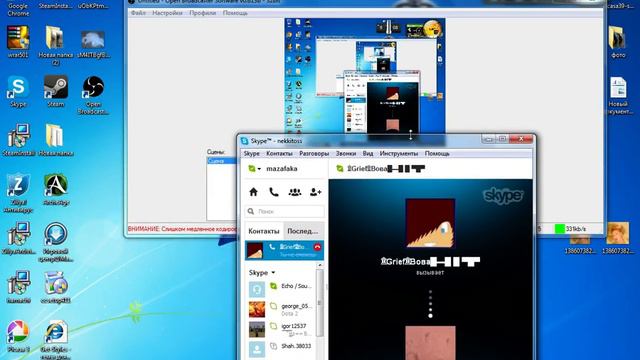Viewport: 640px width, 360px height.
Task: Click the bird image file on desktop
Action: [93, 45]
